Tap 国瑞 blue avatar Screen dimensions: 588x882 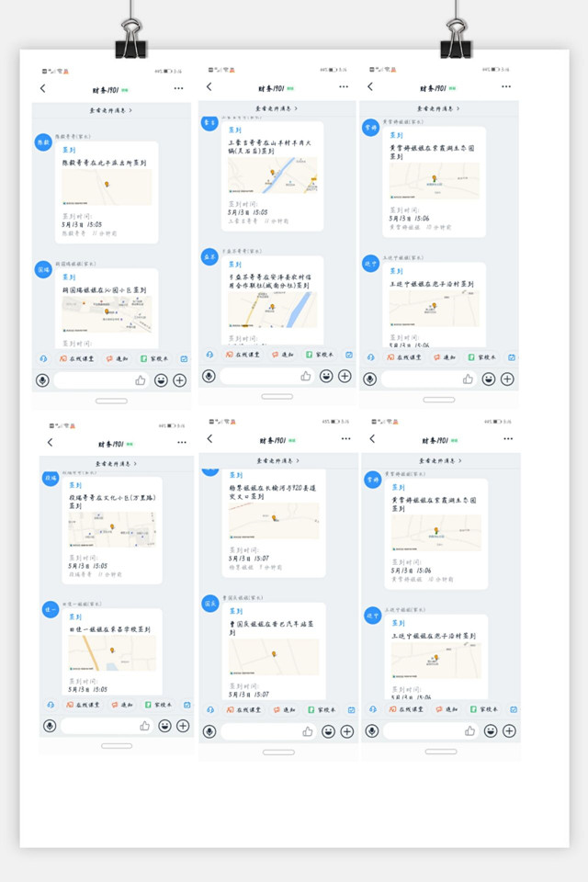pos(43,269)
